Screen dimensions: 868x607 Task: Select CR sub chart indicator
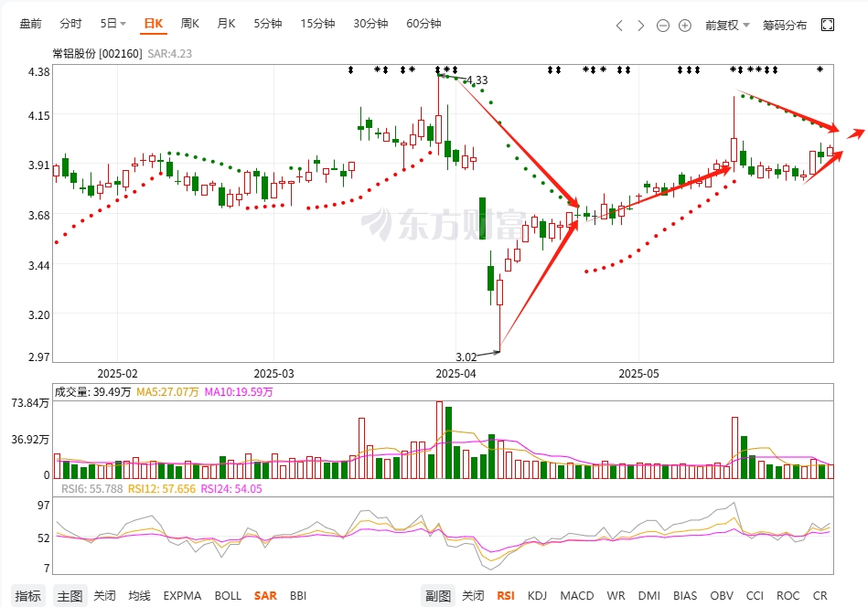(x=820, y=596)
